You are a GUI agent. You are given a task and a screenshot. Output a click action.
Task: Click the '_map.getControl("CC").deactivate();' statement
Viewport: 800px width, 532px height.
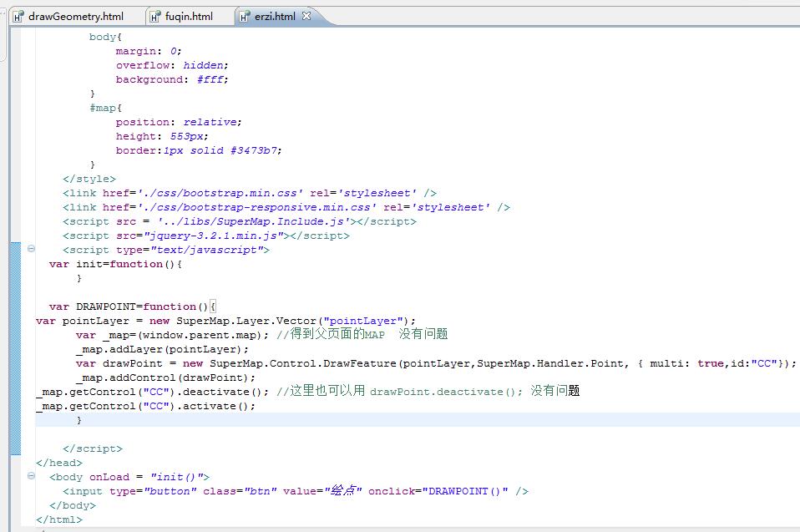[x=152, y=393]
